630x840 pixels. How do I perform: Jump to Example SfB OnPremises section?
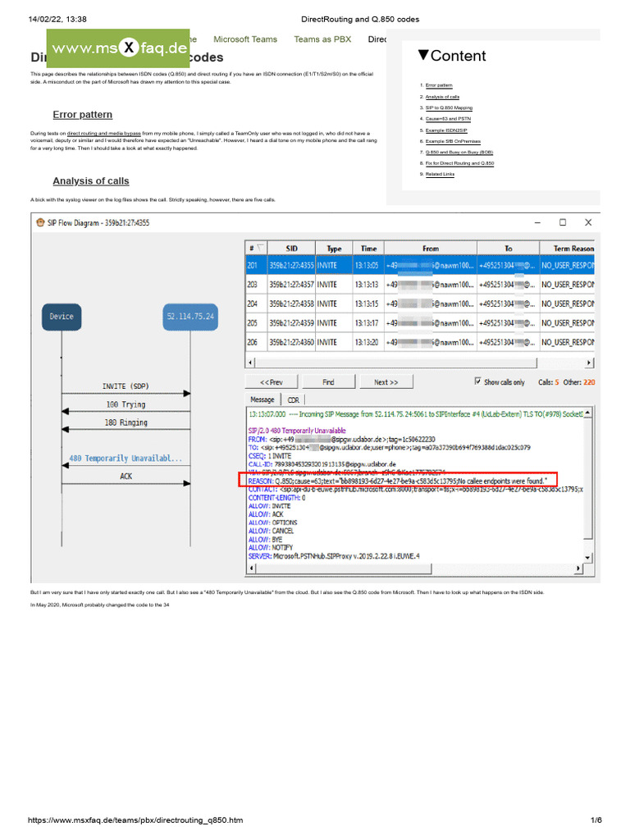[453, 141]
